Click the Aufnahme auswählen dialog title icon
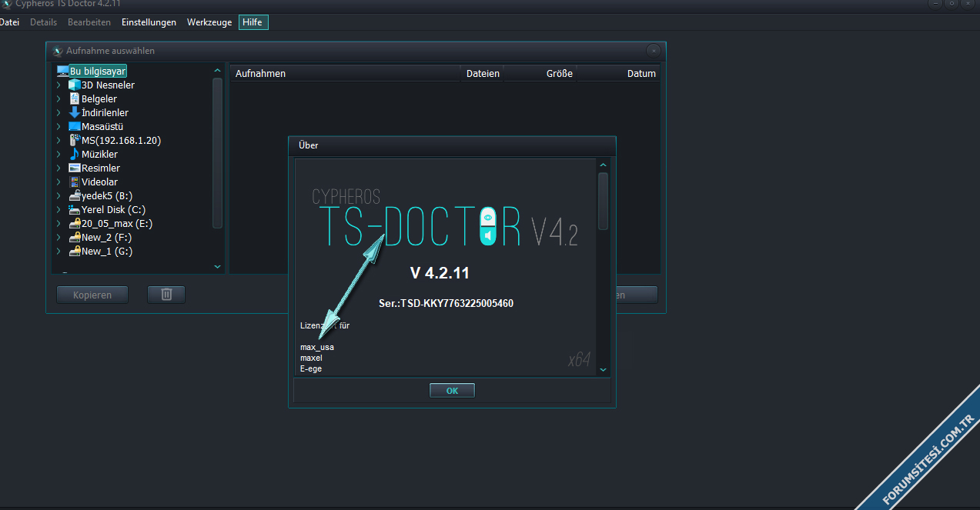Screen dimensions: 980x510 [57, 51]
